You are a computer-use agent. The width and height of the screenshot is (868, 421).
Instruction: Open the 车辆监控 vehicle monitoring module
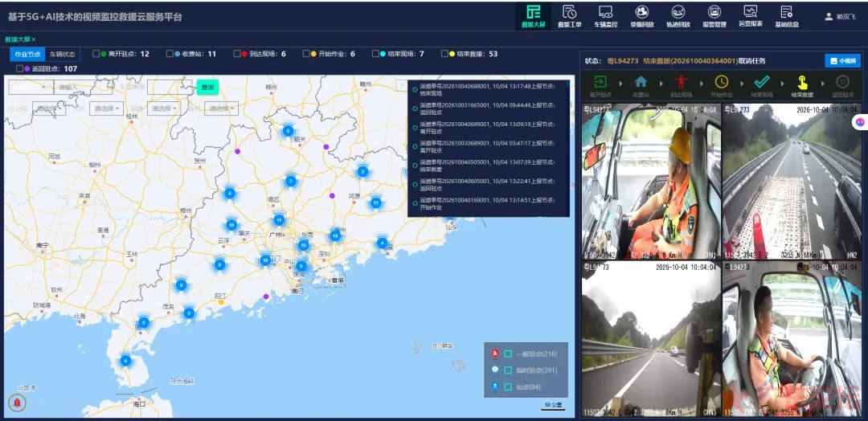click(x=606, y=16)
